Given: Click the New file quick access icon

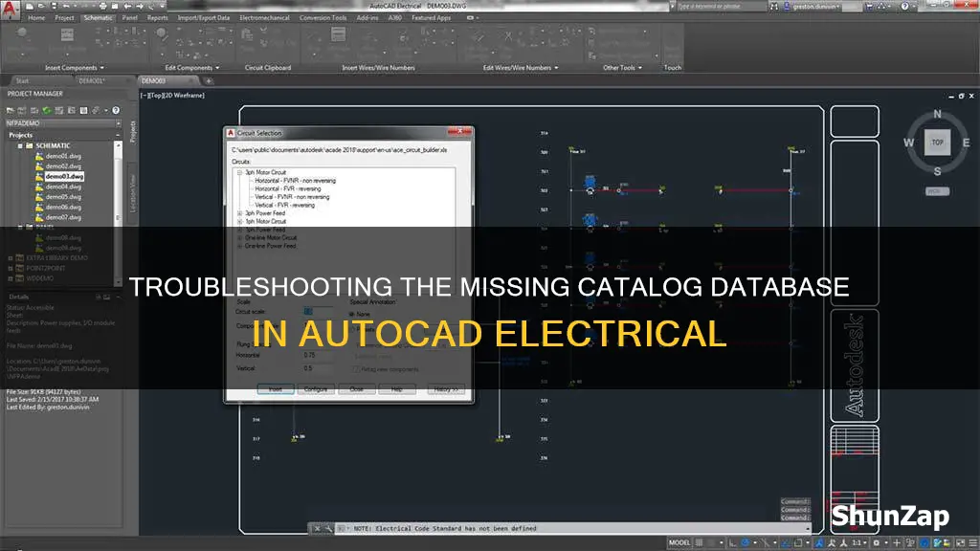Looking at the screenshot, I should tap(30, 7).
